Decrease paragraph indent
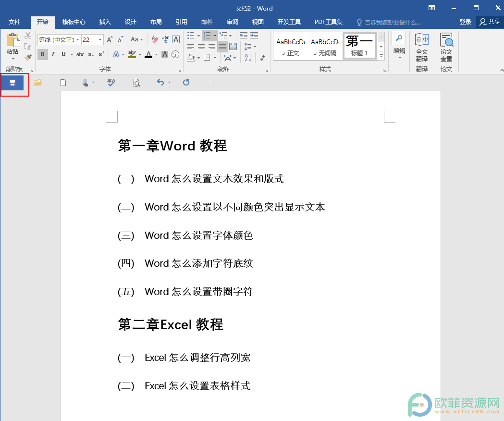The image size is (504, 421). pos(243,36)
